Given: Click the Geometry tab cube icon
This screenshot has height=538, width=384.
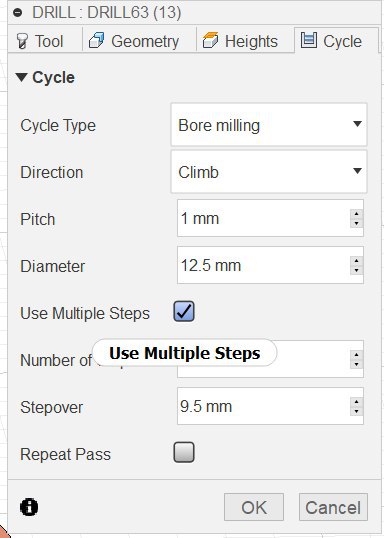Looking at the screenshot, I should (96, 40).
